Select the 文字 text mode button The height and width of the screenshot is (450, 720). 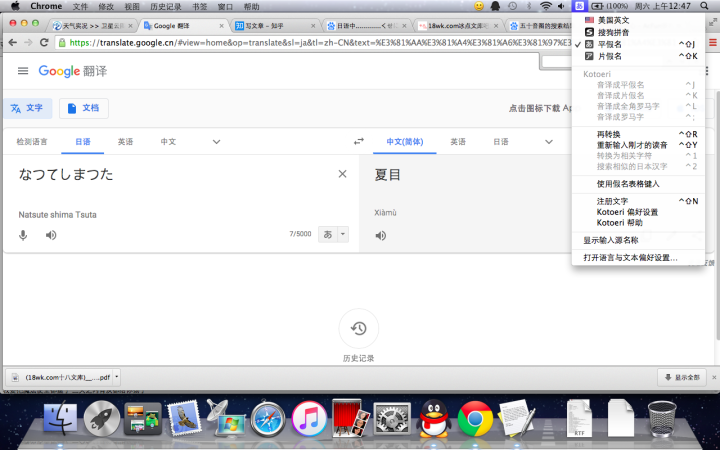coord(28,108)
